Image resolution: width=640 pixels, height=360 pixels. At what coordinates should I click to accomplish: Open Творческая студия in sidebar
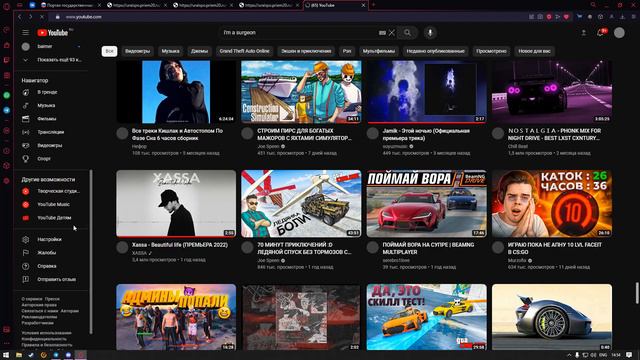(x=51, y=191)
